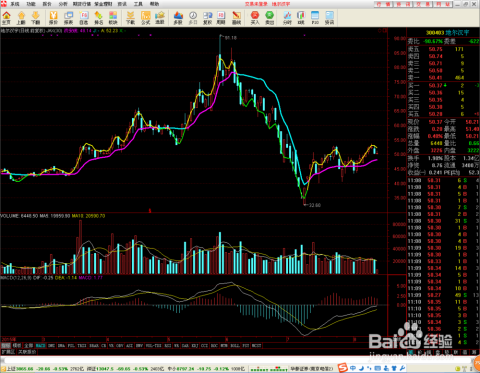The image size is (480, 373).
Task: Click the green 卖出 sell icon
Action: [x=269, y=18]
